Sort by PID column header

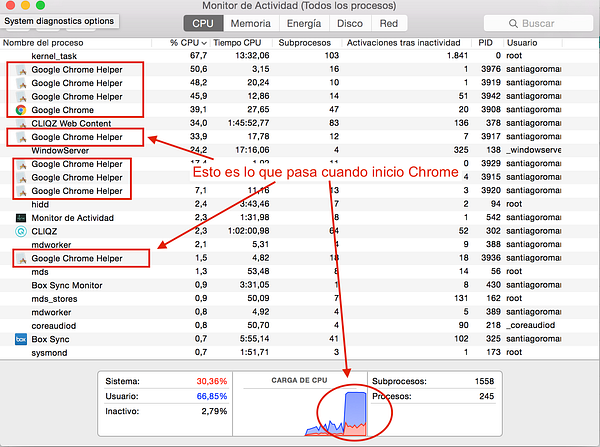(x=485, y=43)
